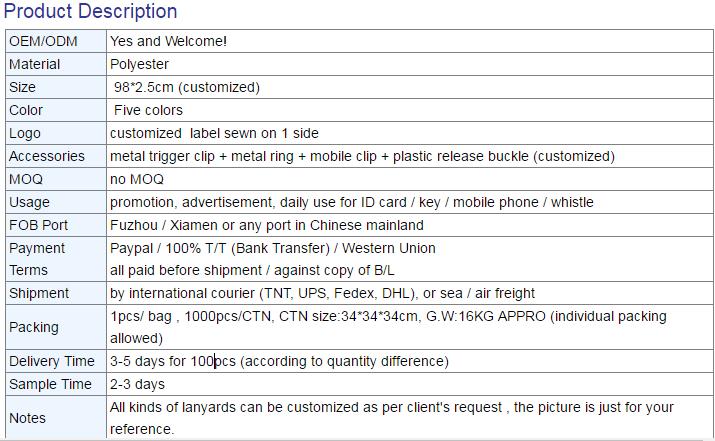The height and width of the screenshot is (441, 715).
Task: Click the 'all paid before shipment' line
Action: (252, 270)
